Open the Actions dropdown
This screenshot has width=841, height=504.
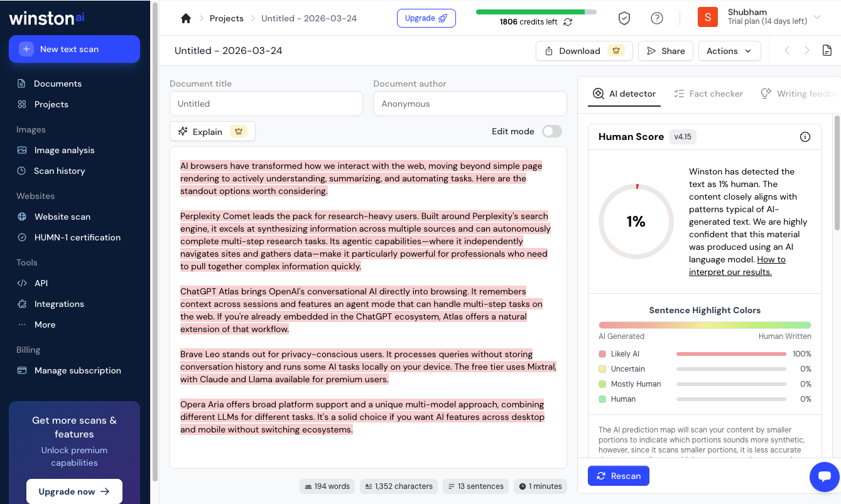[729, 50]
